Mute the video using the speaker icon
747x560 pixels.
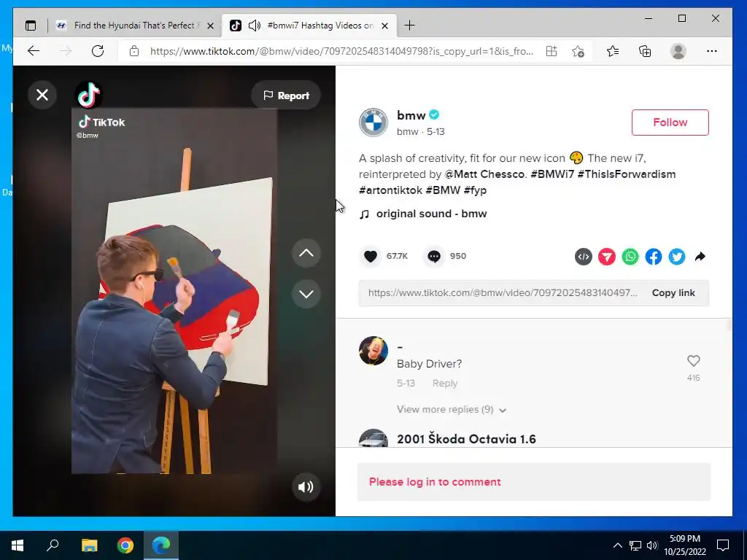click(x=306, y=486)
